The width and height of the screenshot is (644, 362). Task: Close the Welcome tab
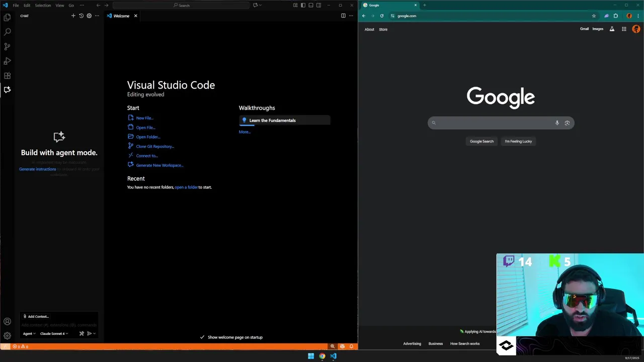coord(135,16)
